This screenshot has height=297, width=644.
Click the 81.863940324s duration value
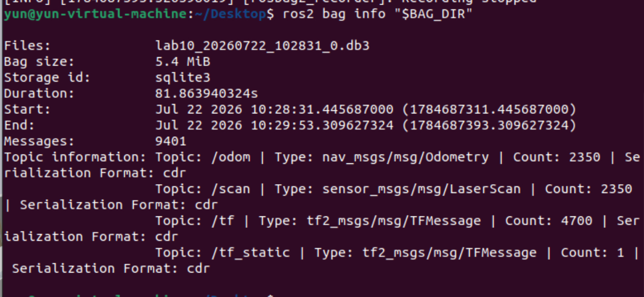(x=207, y=94)
